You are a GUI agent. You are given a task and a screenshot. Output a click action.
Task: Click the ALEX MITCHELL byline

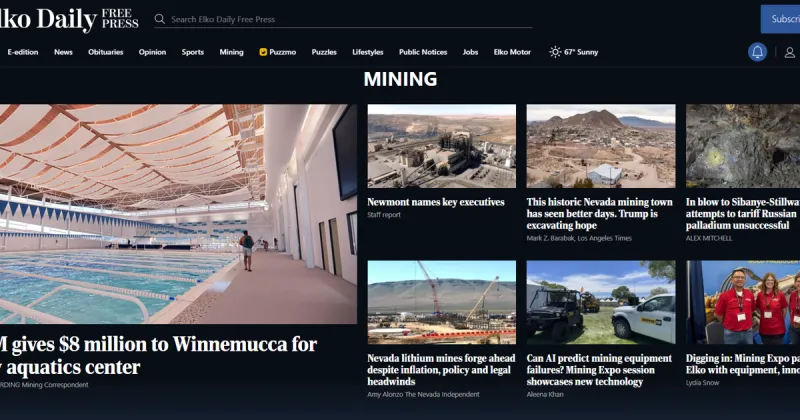pos(709,238)
